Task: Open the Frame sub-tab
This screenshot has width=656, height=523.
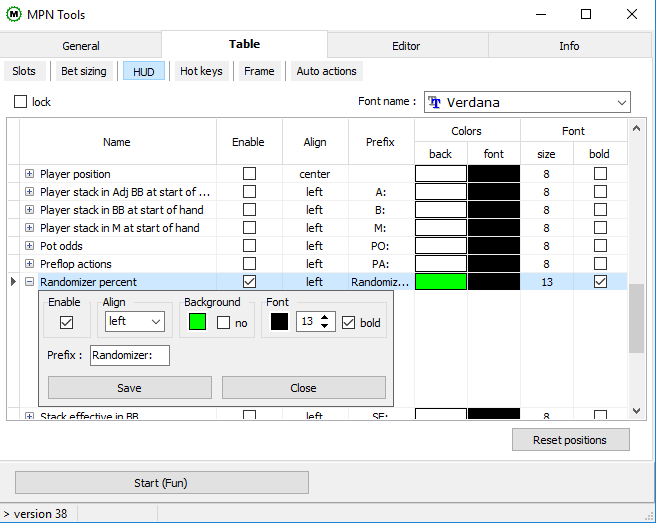Action: (x=259, y=71)
